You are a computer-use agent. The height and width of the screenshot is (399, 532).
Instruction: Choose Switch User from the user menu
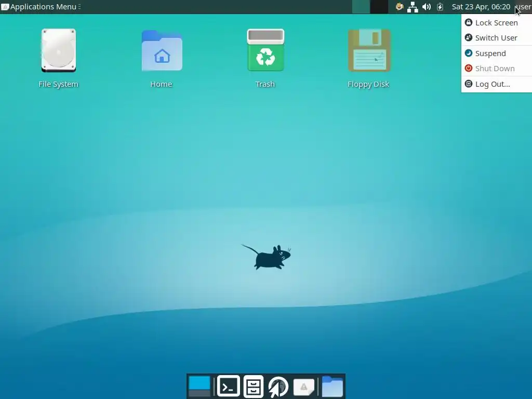tap(496, 37)
